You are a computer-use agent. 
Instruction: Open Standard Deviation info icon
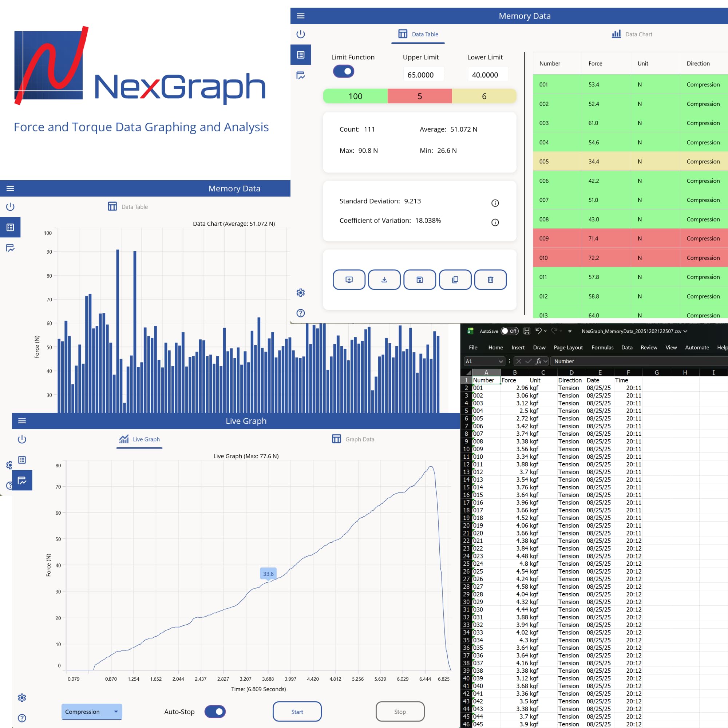[495, 203]
